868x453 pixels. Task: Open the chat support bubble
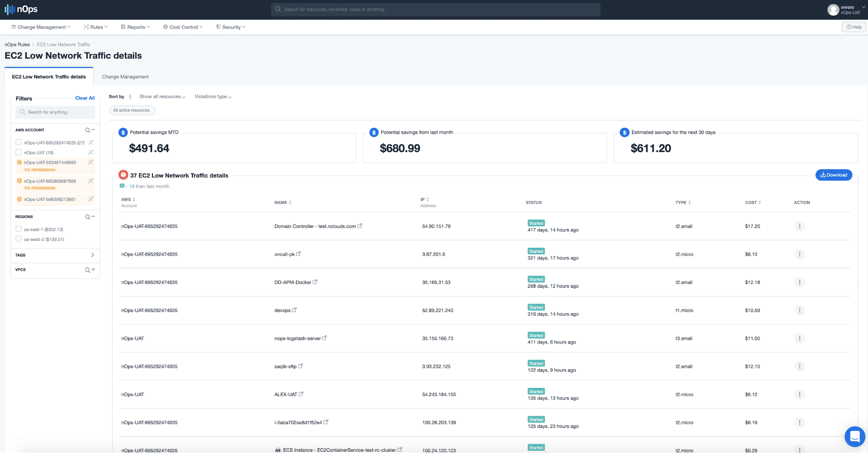point(854,436)
